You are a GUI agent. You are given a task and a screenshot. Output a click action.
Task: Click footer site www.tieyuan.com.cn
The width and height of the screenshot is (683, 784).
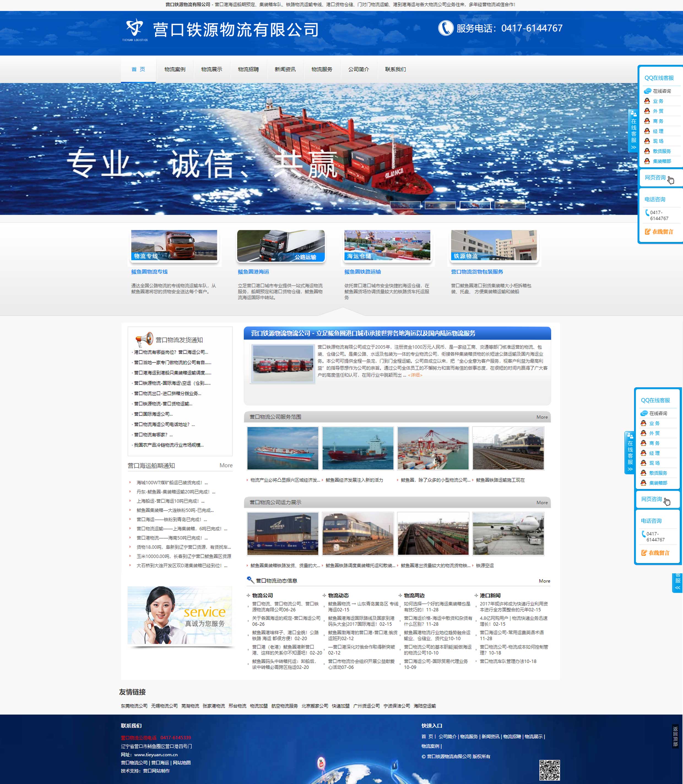156,755
